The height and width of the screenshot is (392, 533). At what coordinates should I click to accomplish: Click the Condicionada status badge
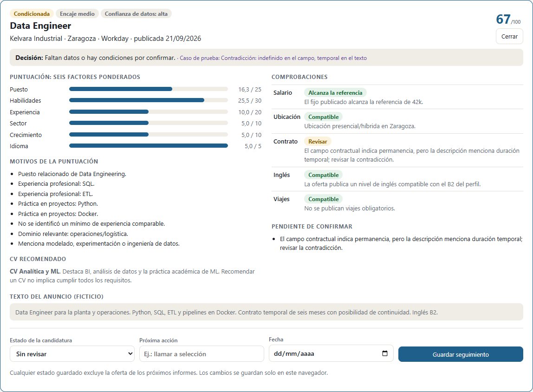(32, 13)
